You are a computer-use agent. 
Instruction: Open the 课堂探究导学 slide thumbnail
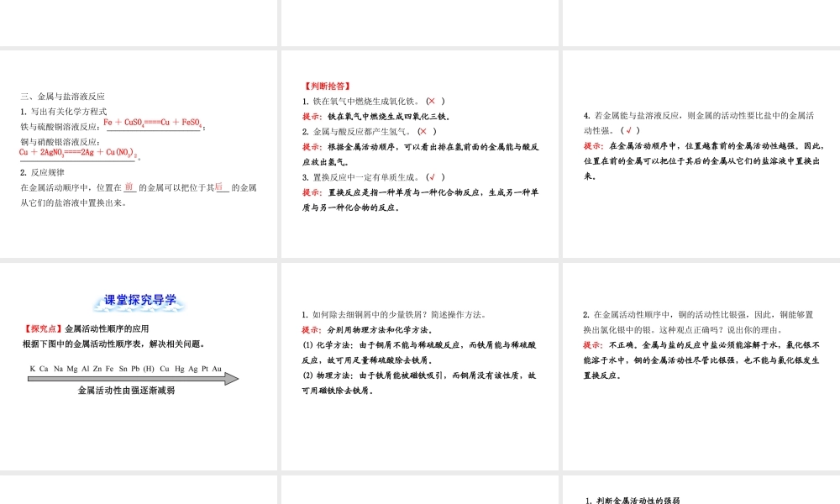tap(139, 366)
